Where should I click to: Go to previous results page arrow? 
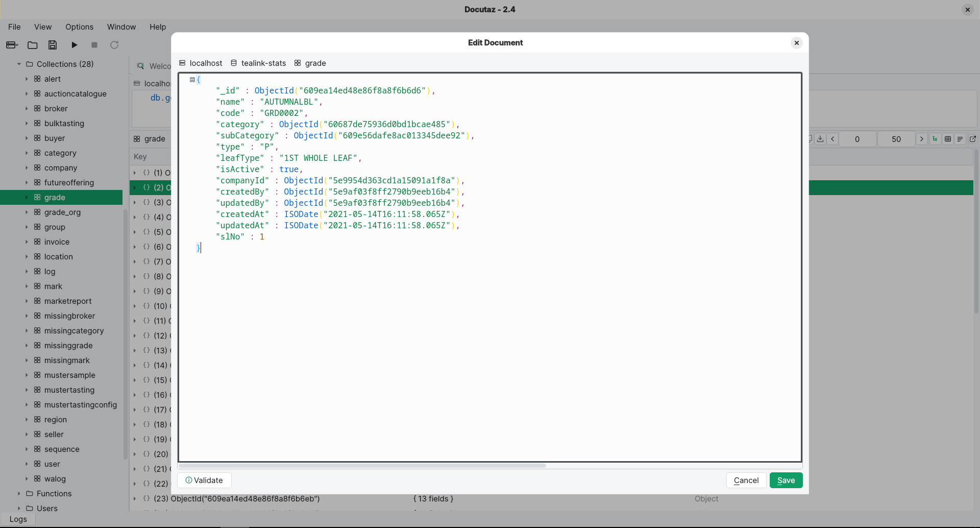point(832,139)
